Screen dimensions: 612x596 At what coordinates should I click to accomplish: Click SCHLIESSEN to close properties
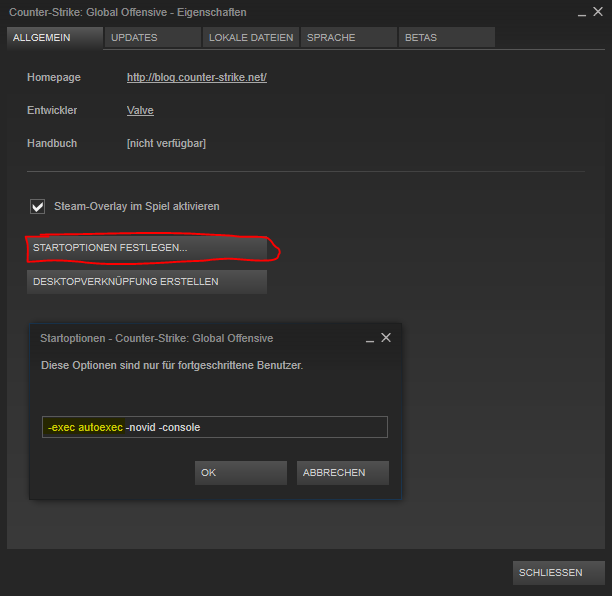[x=559, y=573]
